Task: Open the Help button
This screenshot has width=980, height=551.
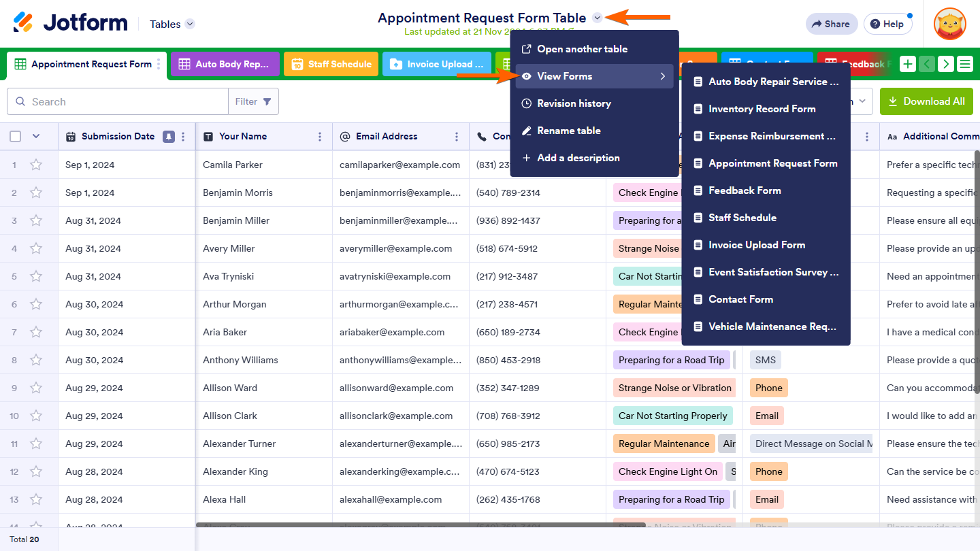Action: click(888, 24)
